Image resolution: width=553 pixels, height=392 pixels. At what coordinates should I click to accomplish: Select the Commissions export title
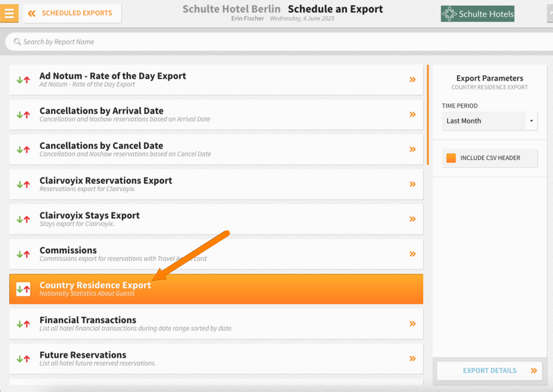click(68, 250)
